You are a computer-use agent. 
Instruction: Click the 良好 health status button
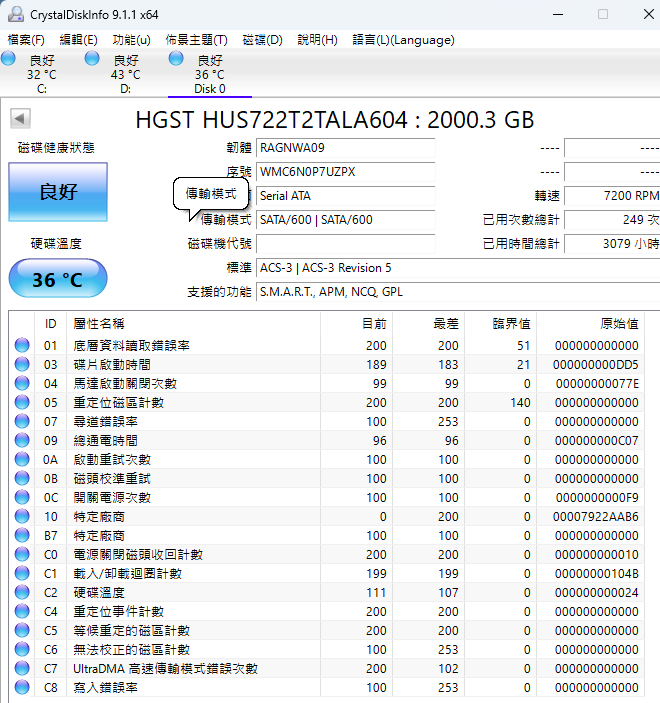point(58,192)
